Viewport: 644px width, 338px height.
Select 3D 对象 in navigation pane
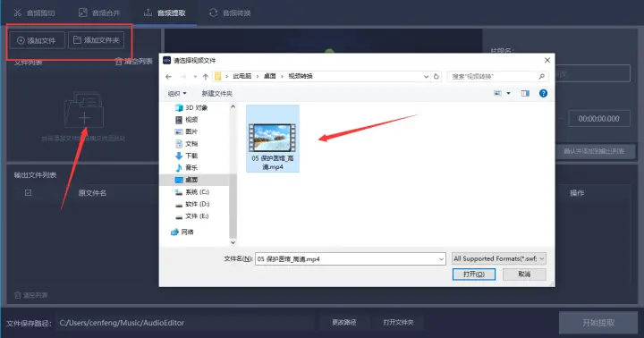click(x=191, y=107)
